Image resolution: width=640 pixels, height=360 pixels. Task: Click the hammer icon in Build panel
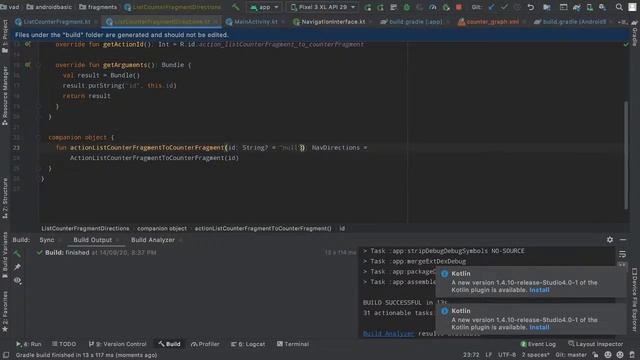(x=17, y=253)
